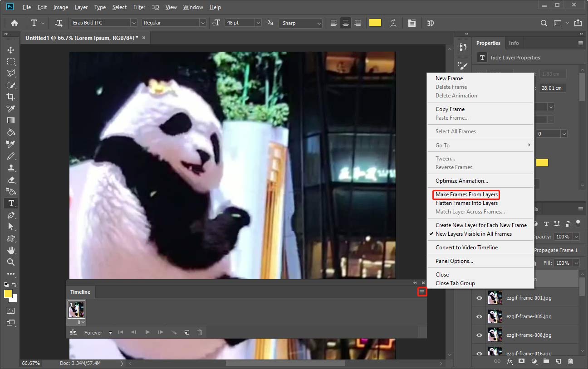588x369 pixels.
Task: Open the Filter menu
Action: 139,7
